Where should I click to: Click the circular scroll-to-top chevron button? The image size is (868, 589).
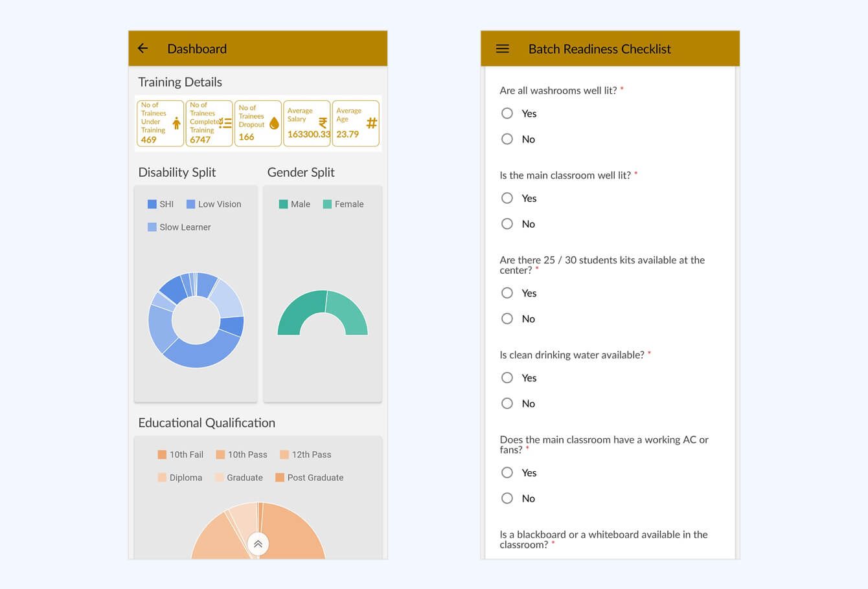(x=258, y=544)
